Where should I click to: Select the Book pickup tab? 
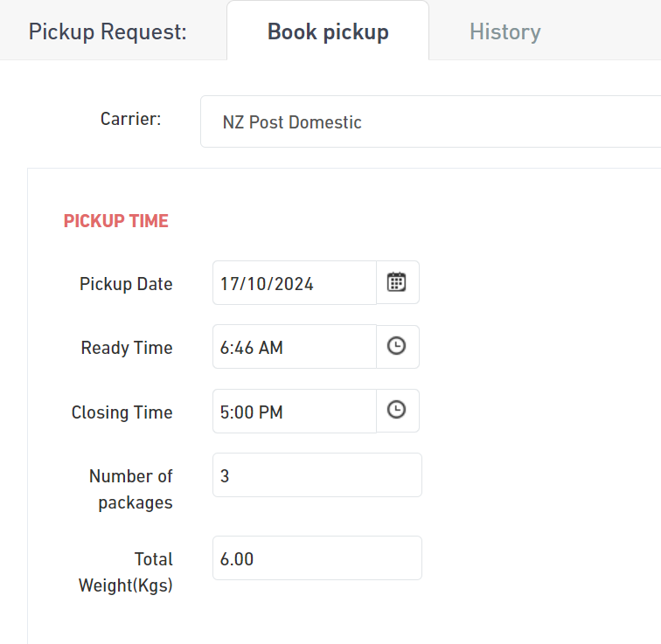click(x=328, y=32)
